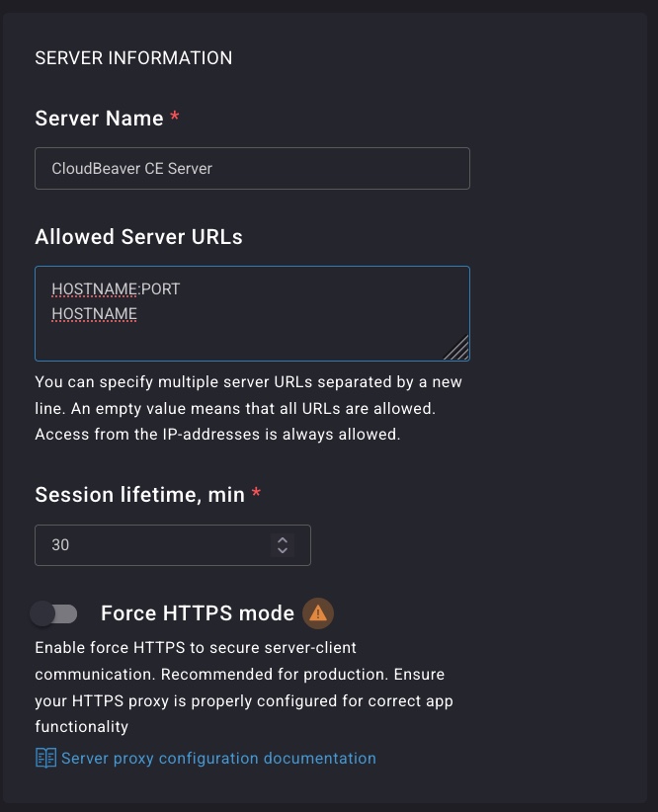The width and height of the screenshot is (658, 812).
Task: Place cursor on the second HOSTNAME line
Action: click(95, 314)
